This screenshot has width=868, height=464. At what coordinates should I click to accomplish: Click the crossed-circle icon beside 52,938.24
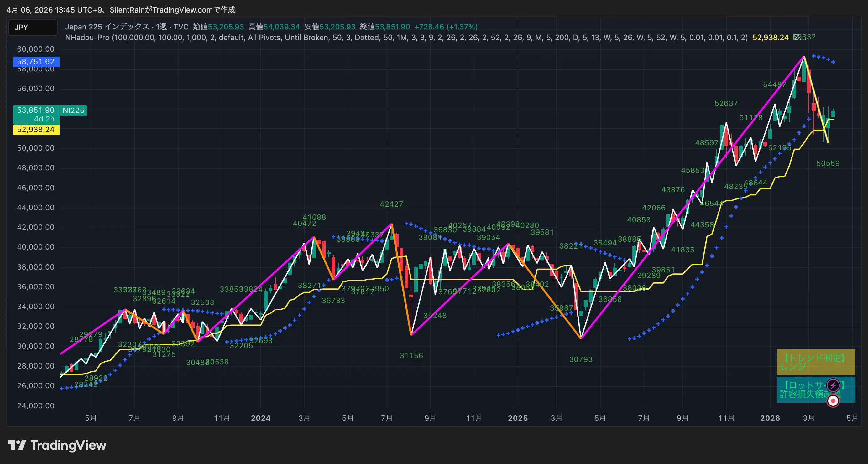(x=796, y=37)
